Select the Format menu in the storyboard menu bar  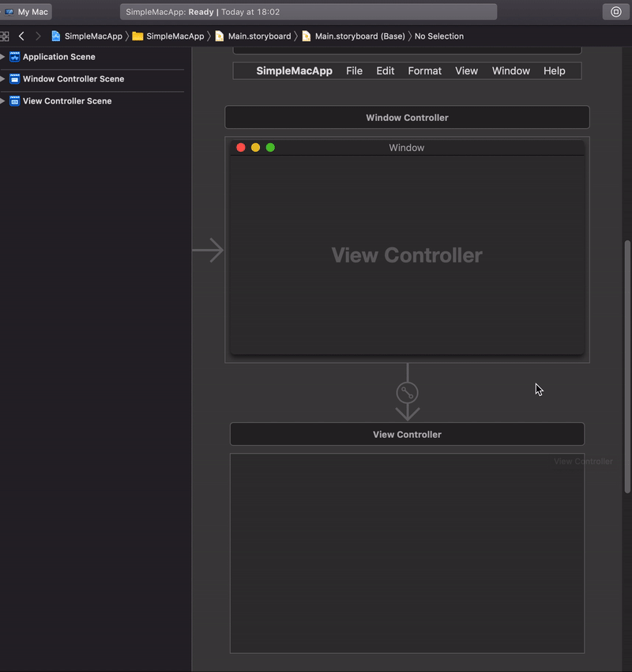coord(424,70)
